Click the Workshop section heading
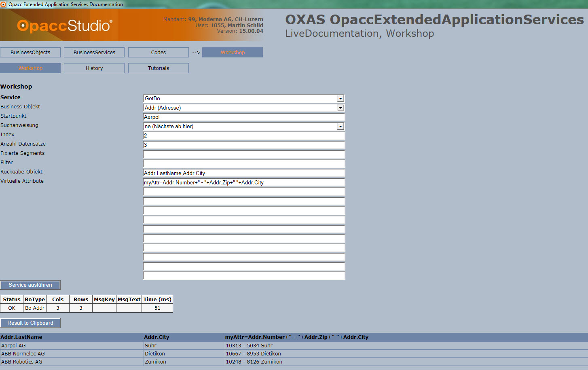Image resolution: width=588 pixels, height=370 pixels. tap(16, 87)
